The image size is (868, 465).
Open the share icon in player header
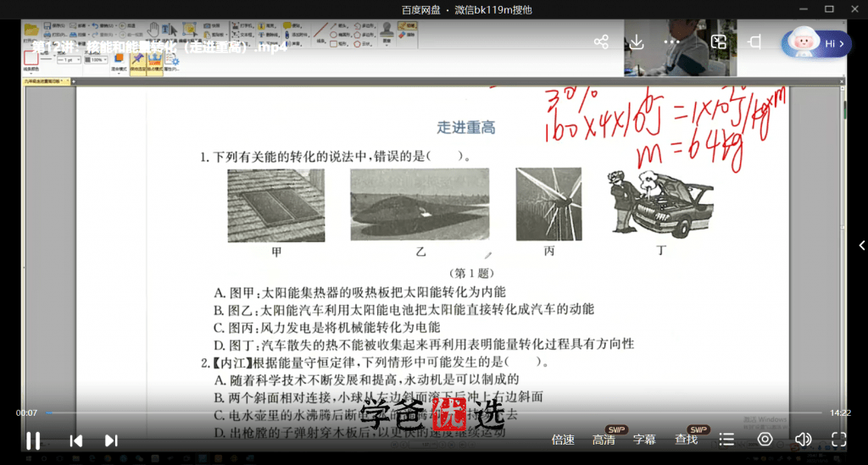coord(601,42)
